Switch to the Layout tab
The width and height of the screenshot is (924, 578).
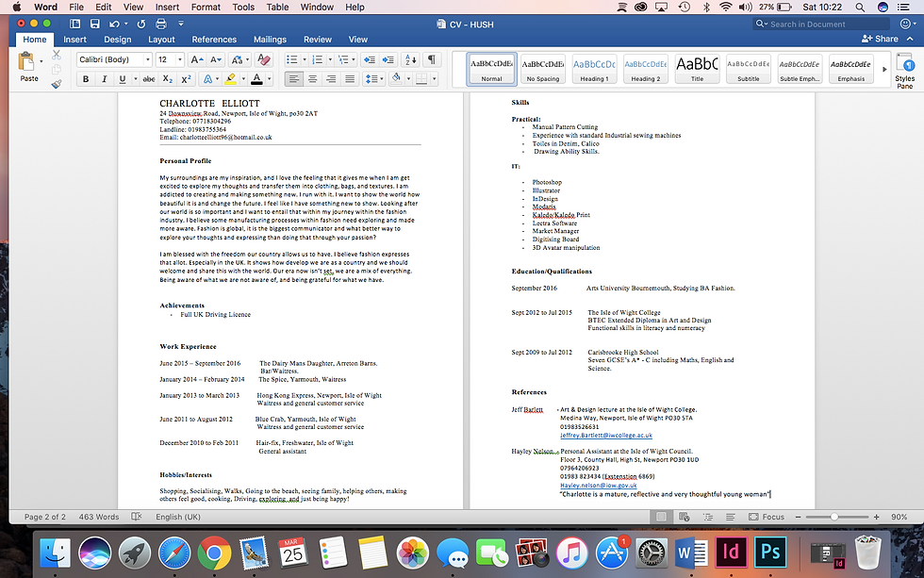click(x=161, y=40)
